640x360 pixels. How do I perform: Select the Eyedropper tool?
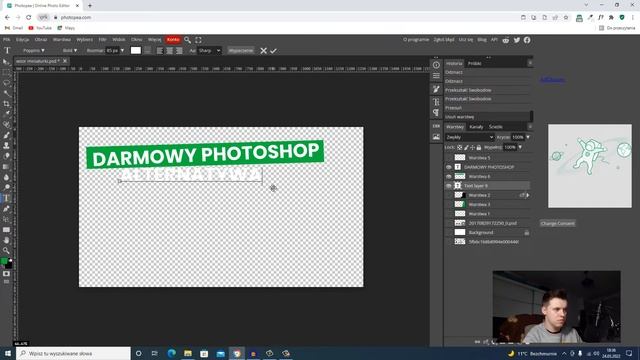pyautogui.click(x=6, y=114)
